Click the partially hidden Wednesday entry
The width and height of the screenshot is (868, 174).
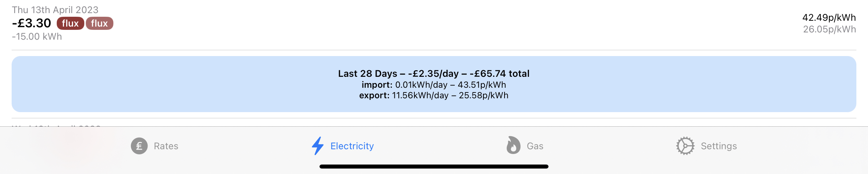56,125
